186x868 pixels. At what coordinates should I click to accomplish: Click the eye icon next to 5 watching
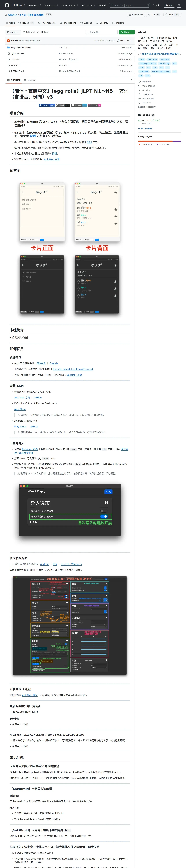139,99
